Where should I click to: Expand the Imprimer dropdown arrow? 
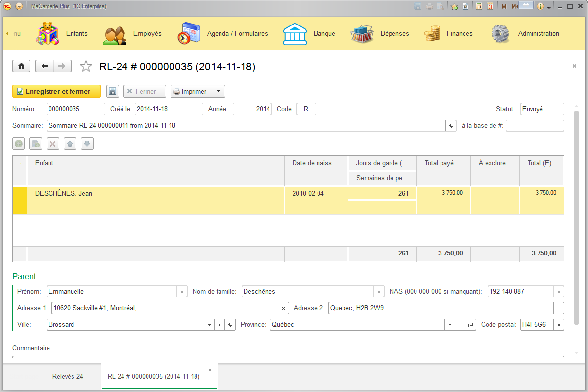218,91
